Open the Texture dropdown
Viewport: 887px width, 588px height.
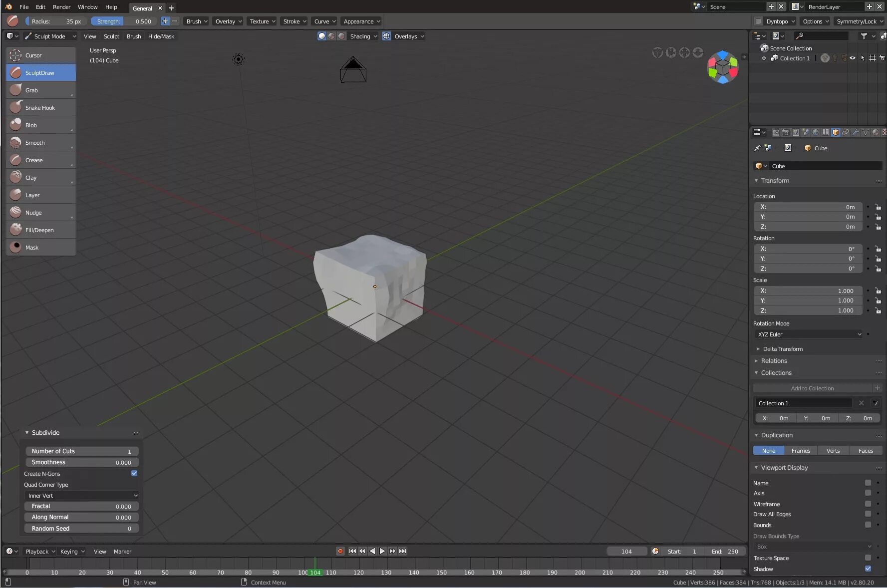tap(262, 21)
